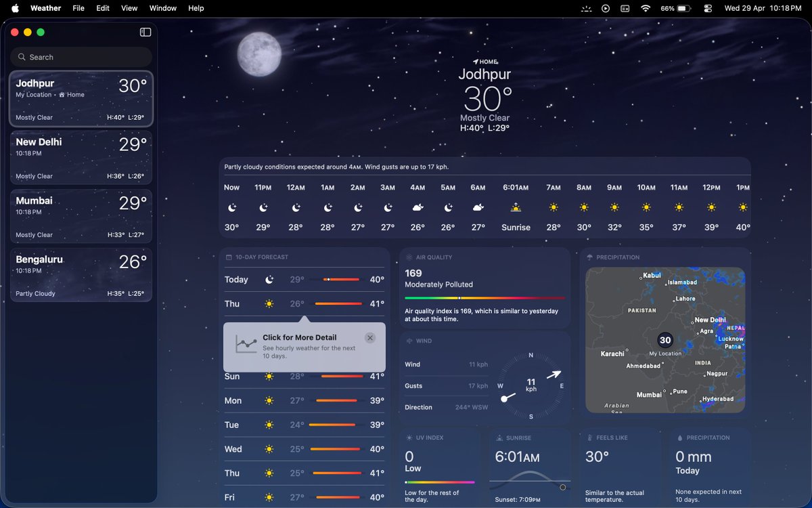Viewport: 812px width, 508px height.
Task: Click the Precipitation umbrella icon above the map
Action: (x=590, y=257)
